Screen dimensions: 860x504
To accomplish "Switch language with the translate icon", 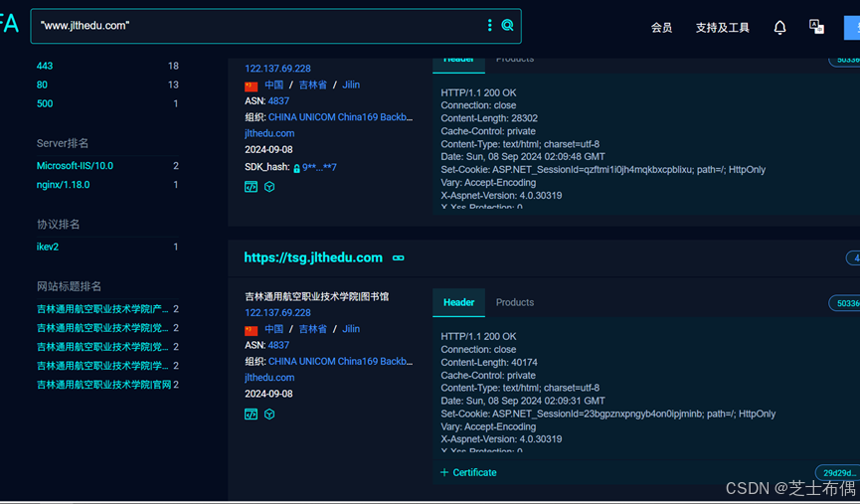I will [816, 26].
